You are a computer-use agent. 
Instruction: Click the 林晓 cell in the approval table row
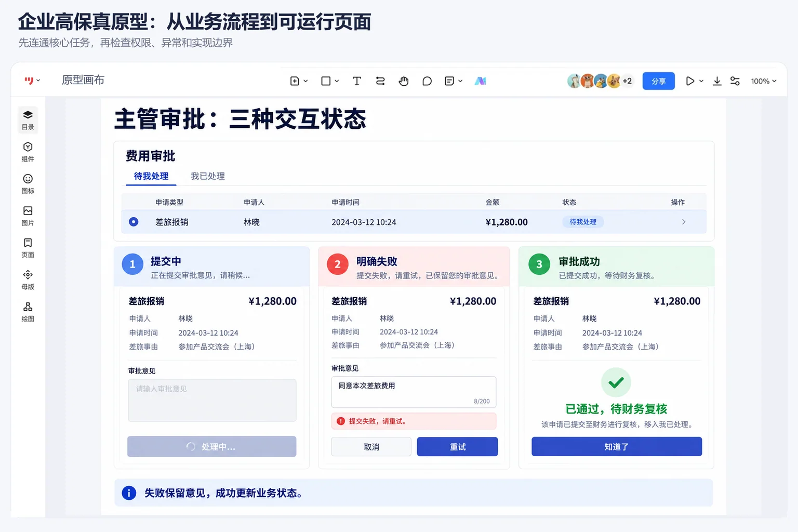pyautogui.click(x=252, y=222)
